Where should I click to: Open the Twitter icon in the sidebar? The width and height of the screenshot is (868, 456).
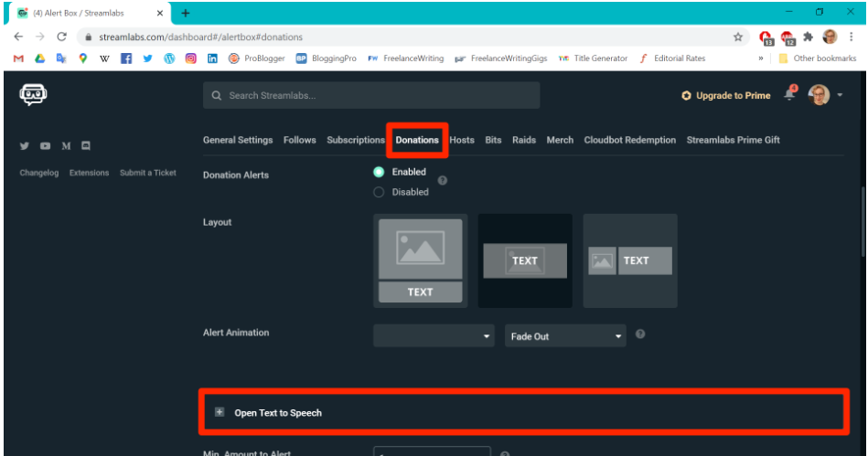(x=25, y=146)
